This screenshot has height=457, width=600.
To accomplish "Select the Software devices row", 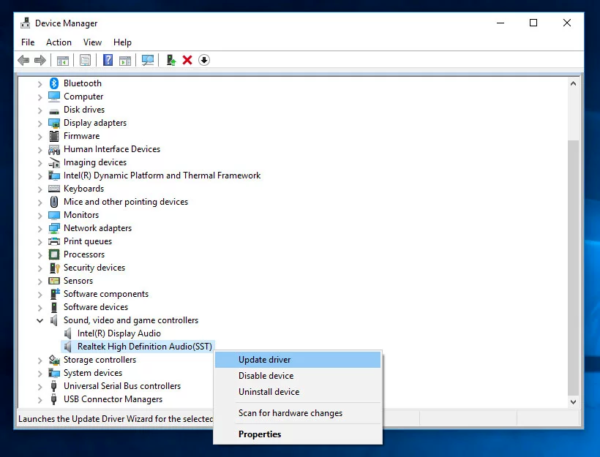I will click(96, 307).
